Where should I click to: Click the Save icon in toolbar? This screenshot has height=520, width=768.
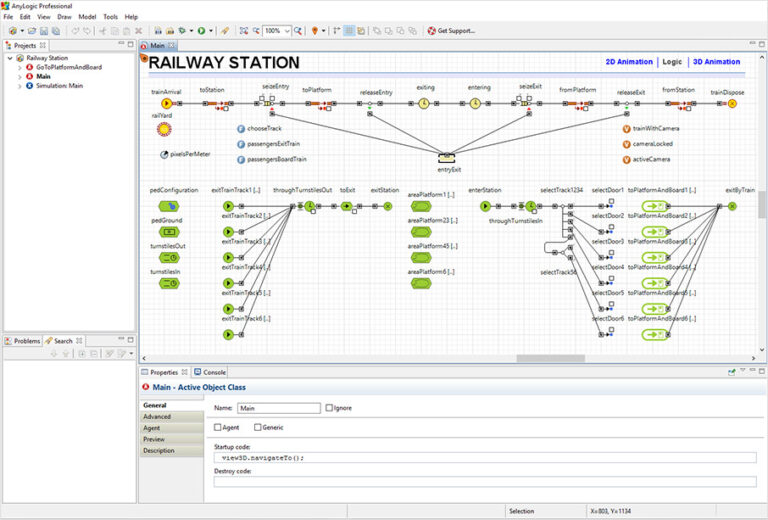tap(44, 31)
